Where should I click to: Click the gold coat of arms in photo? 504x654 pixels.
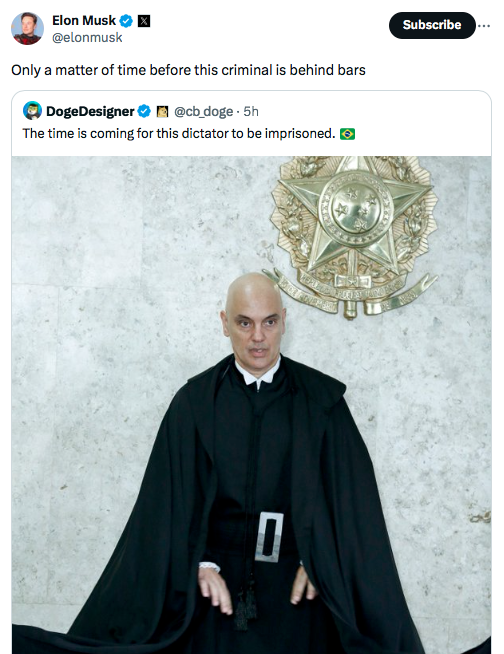coord(354,236)
